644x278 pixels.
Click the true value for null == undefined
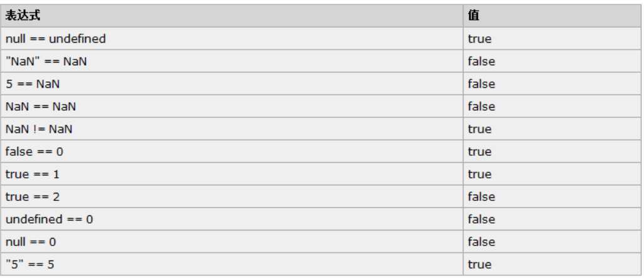[x=552, y=39]
